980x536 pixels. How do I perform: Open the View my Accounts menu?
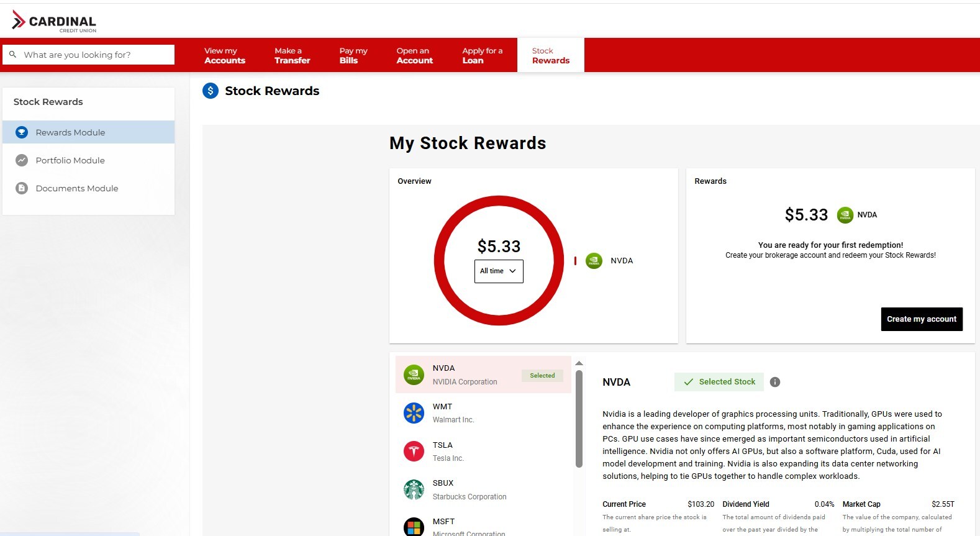pyautogui.click(x=225, y=55)
